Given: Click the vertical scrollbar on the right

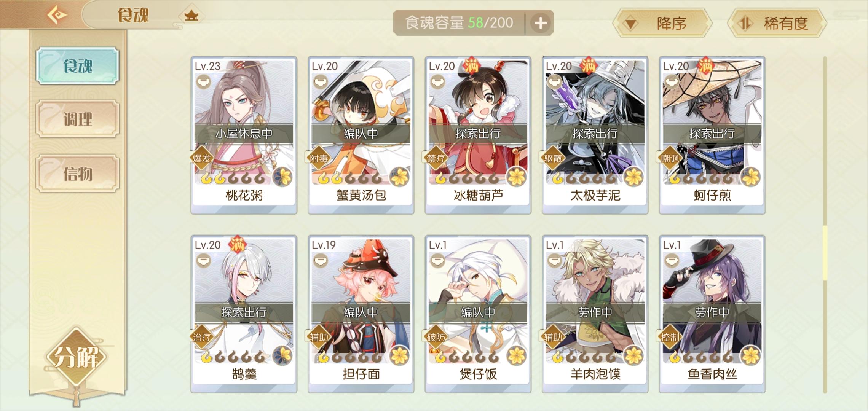Looking at the screenshot, I should (x=825, y=225).
